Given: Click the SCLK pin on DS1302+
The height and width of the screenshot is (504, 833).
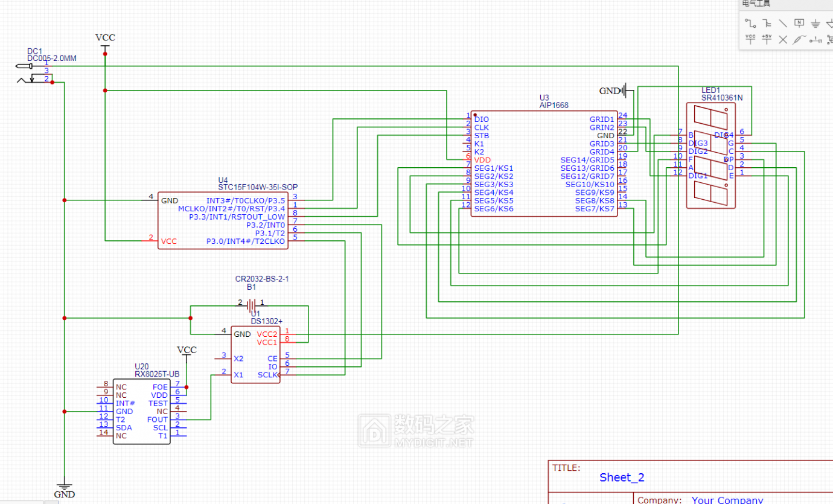Looking at the screenshot, I should click(267, 374).
